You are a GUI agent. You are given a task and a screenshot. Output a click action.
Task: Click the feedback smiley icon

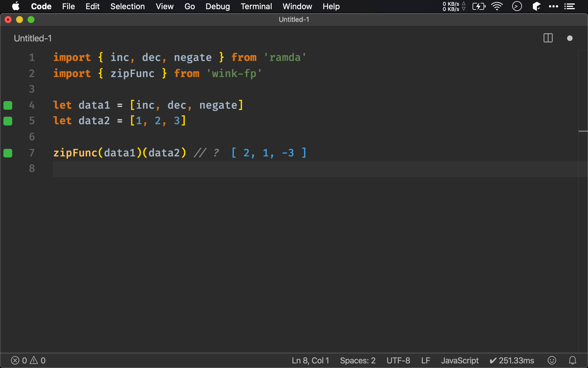pos(552,360)
